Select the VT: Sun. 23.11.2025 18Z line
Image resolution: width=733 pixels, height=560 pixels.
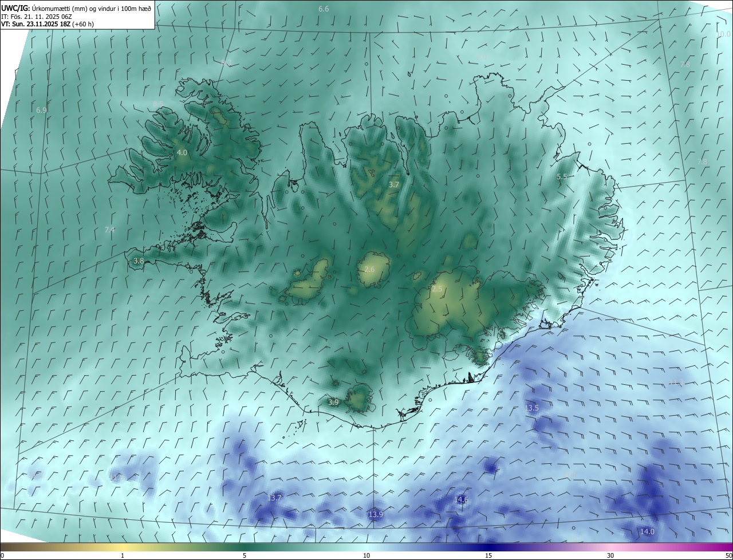click(48, 25)
